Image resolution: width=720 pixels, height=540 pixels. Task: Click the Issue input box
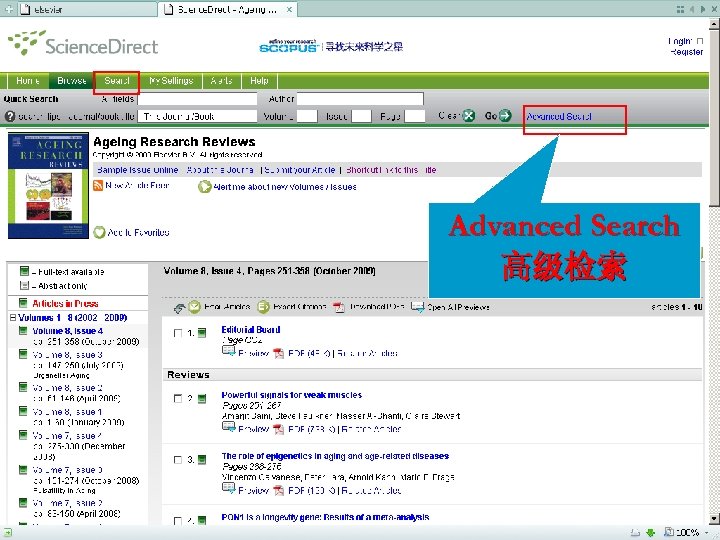tap(361, 116)
